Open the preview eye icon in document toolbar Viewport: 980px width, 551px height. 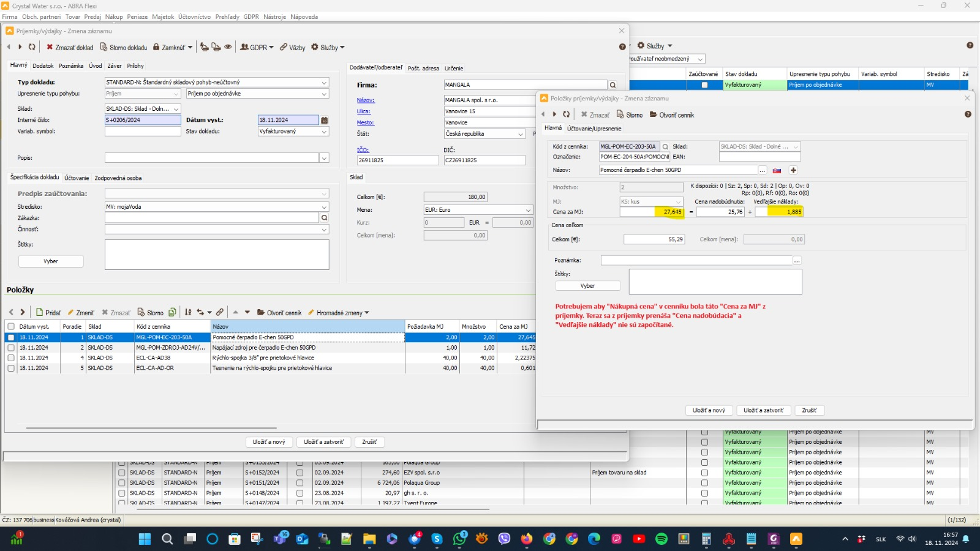228,47
